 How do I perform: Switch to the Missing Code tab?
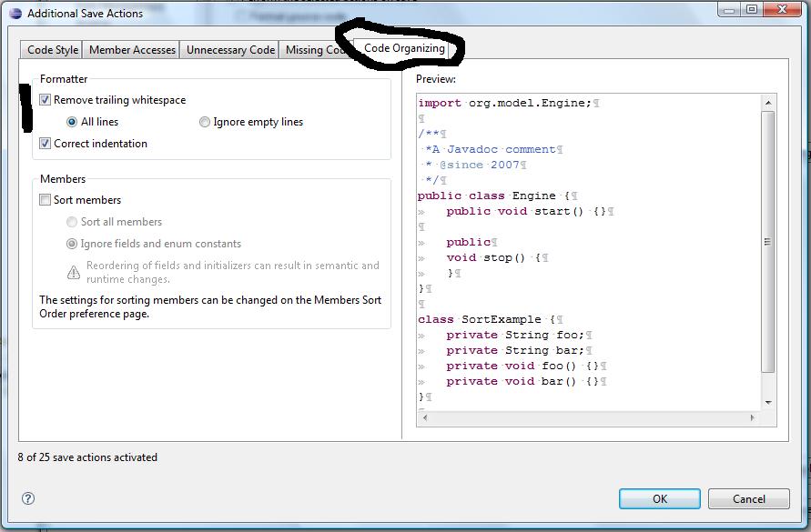314,50
